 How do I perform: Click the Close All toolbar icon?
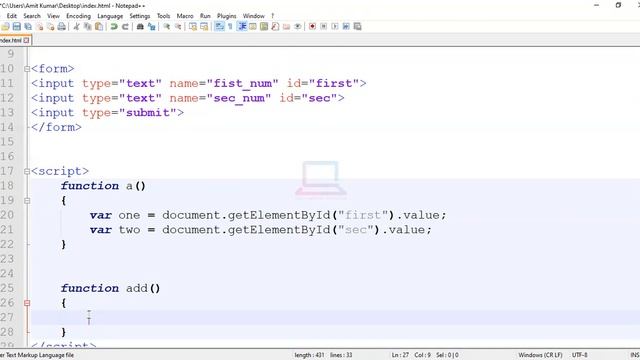coord(51,27)
